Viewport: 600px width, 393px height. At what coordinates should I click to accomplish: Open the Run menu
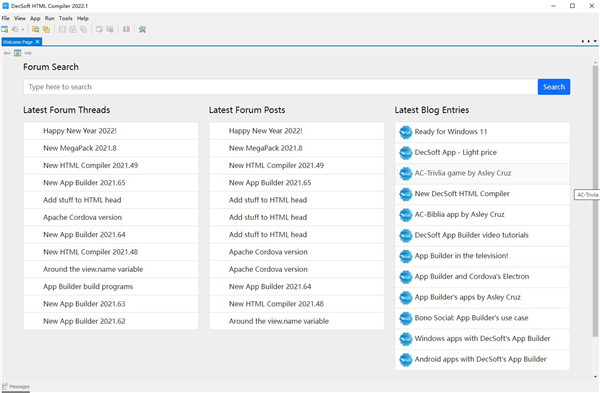coord(49,18)
